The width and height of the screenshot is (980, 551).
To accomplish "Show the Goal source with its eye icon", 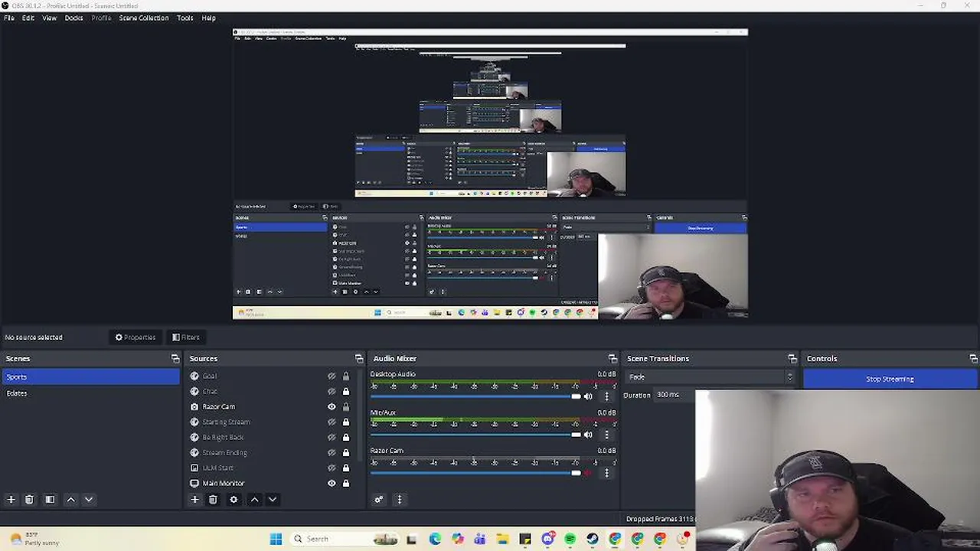I will 332,376.
